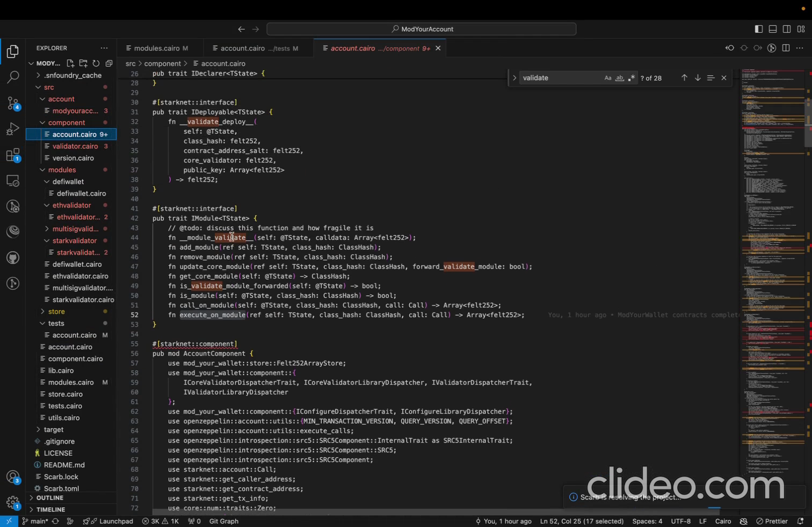
Task: Open file changes from editor toolbar
Action: coord(729,48)
